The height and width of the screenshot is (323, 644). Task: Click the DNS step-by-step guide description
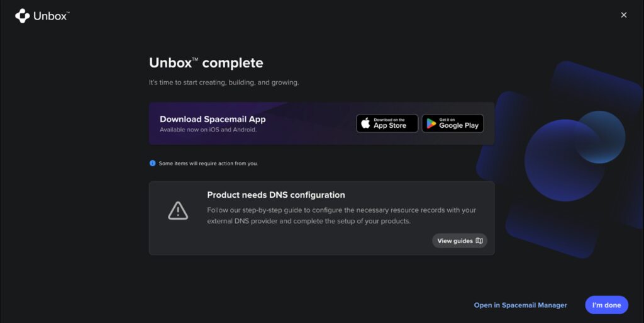point(341,215)
